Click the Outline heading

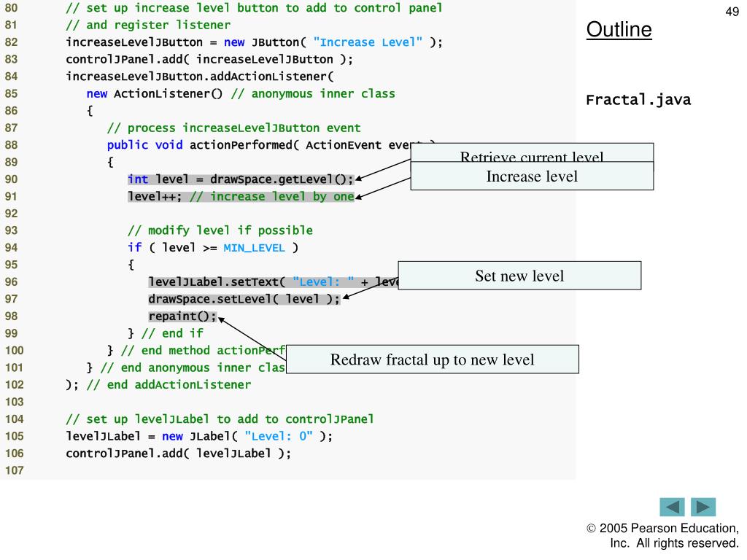click(619, 29)
